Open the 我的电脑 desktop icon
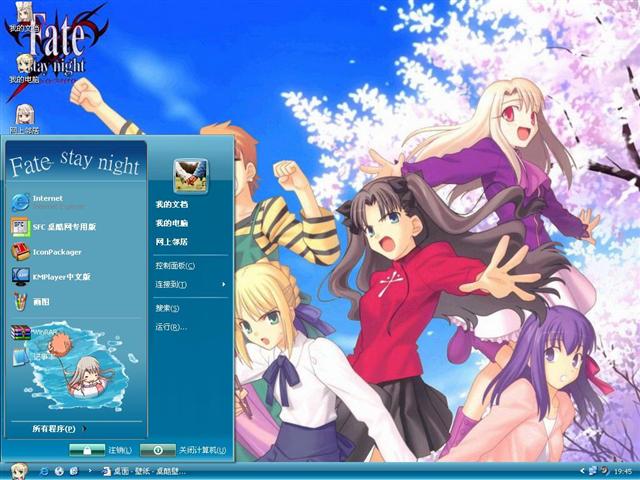 click(24, 68)
